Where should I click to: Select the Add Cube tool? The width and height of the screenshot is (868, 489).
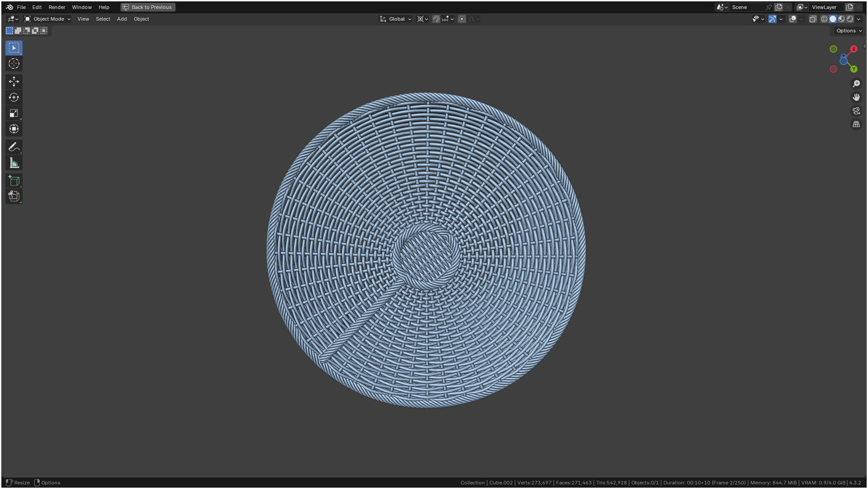click(14, 181)
